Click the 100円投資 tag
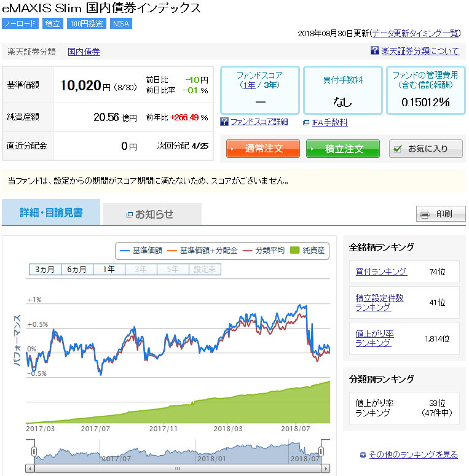This screenshot has height=476, width=469. 87,23
